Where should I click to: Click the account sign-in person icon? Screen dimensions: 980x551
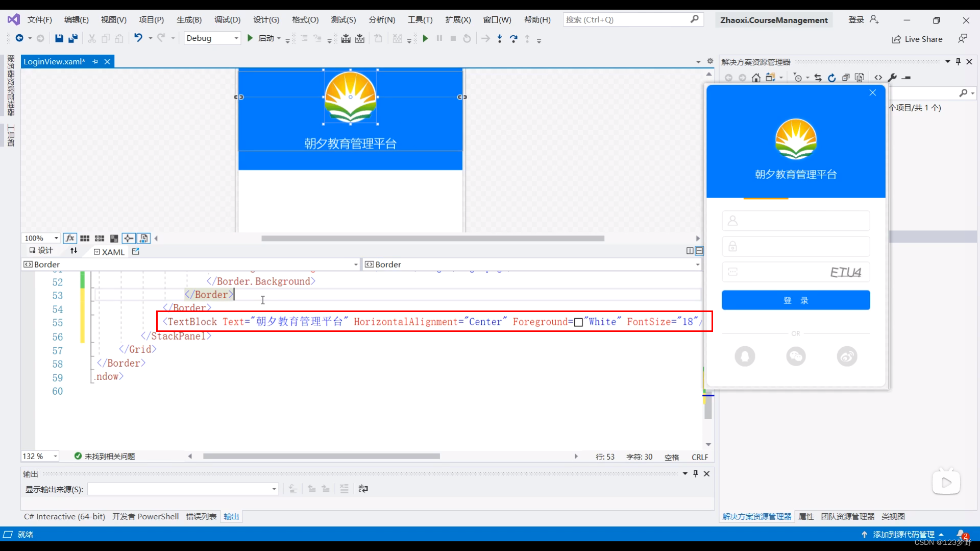(874, 19)
